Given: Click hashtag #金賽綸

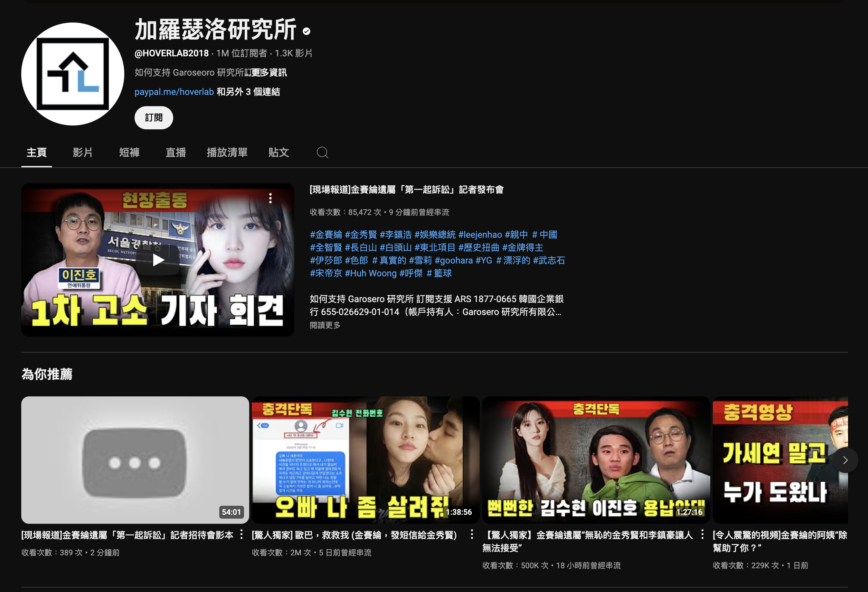Looking at the screenshot, I should 326,235.
